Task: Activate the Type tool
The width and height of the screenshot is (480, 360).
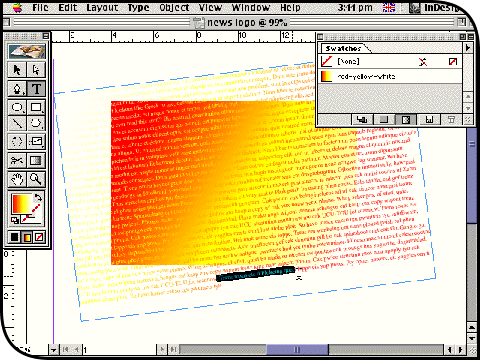Action: pos(36,89)
